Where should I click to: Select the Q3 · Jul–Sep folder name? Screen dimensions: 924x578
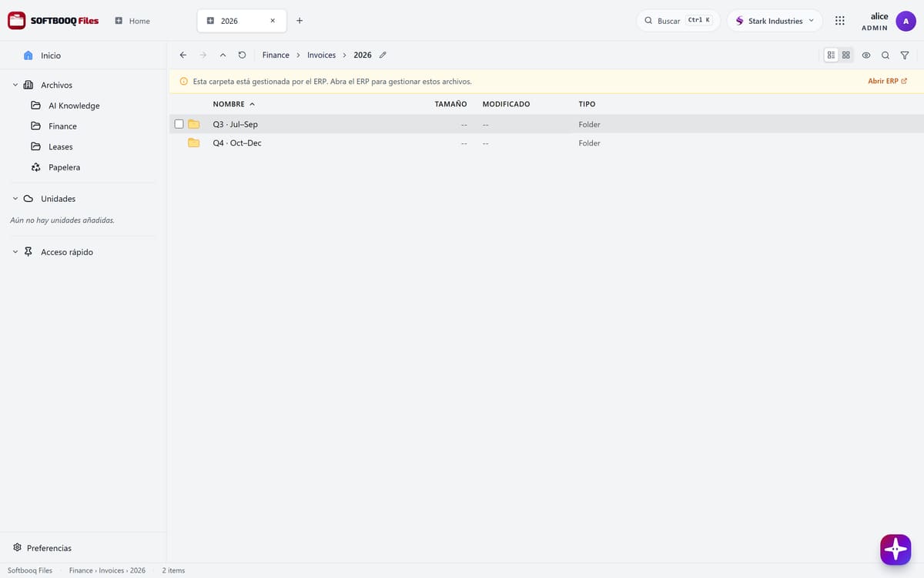pos(235,124)
